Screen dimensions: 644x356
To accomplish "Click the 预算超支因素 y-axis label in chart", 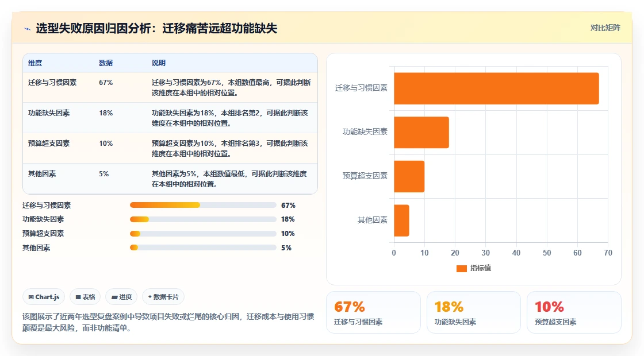I will point(365,176).
